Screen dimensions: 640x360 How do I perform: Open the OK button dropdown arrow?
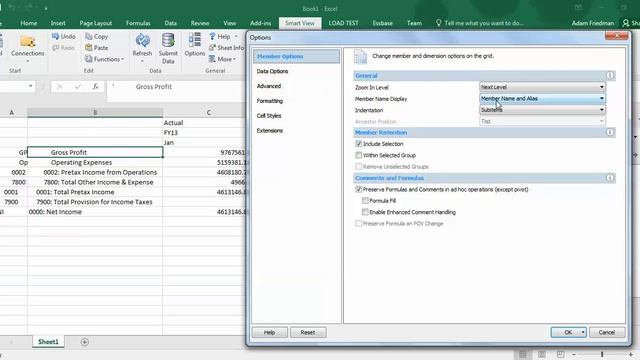click(583, 332)
